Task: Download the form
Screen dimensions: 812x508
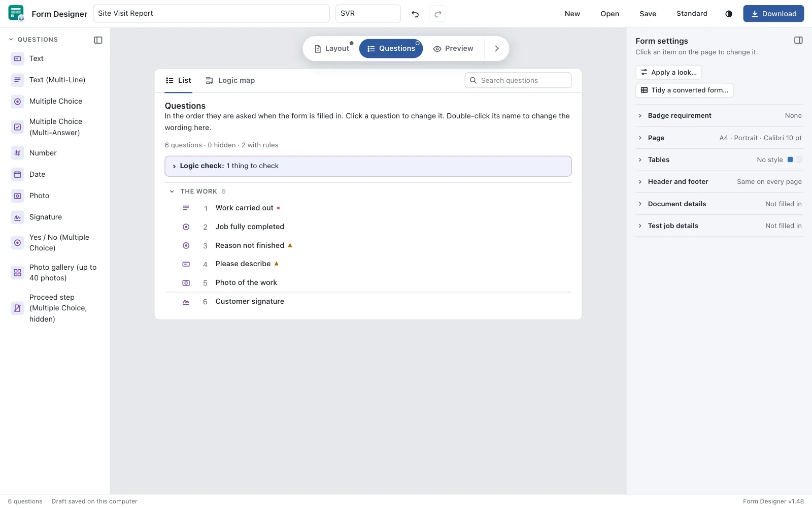Action: [773, 14]
